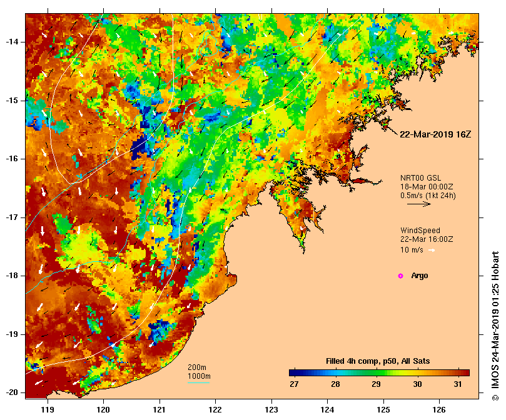Click the longitude axis label '120'
The width and height of the screenshot is (506, 420).
click(x=103, y=410)
